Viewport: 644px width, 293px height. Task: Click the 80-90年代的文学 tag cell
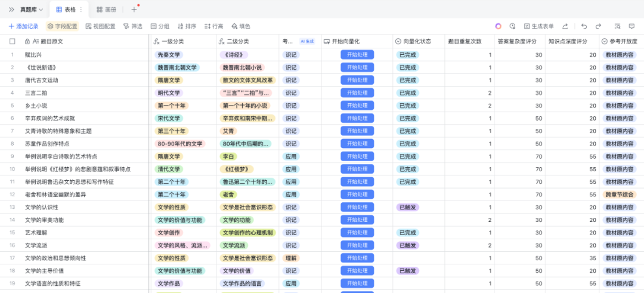tap(180, 144)
